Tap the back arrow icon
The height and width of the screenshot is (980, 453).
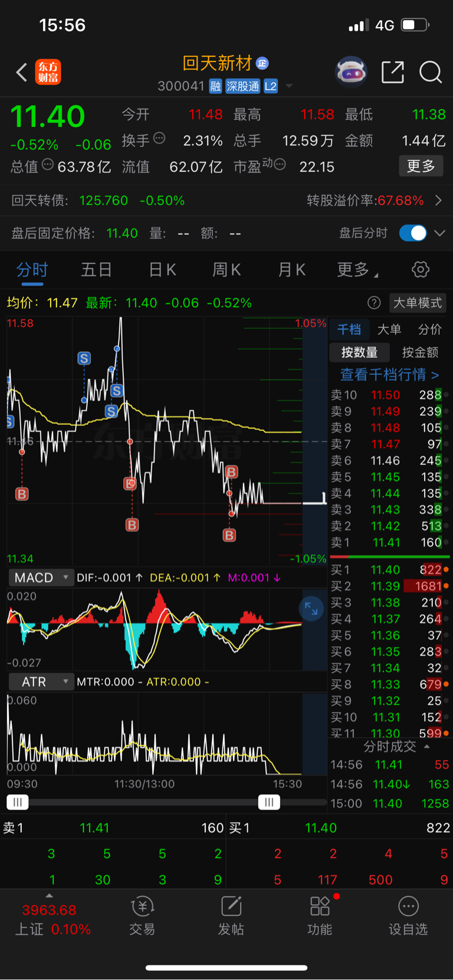tap(22, 72)
